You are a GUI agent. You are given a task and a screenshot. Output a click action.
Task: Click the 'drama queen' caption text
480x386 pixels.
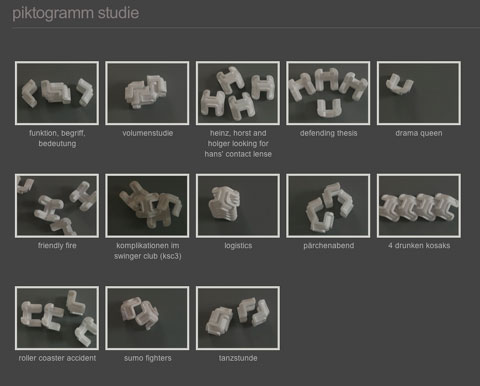click(x=419, y=133)
